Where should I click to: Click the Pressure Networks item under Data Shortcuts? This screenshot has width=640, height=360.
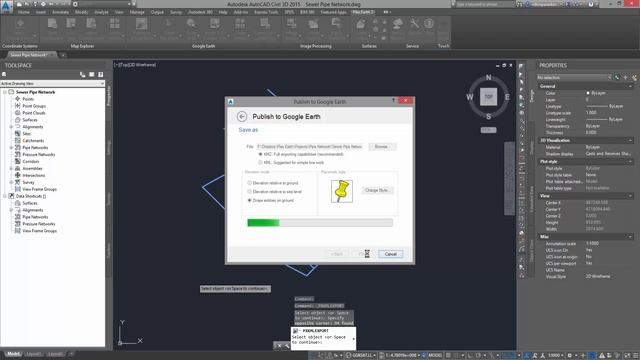point(39,224)
